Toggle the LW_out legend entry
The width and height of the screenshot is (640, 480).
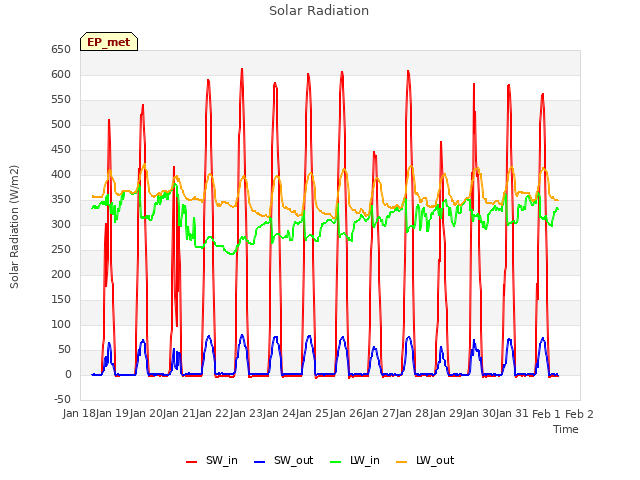425,460
